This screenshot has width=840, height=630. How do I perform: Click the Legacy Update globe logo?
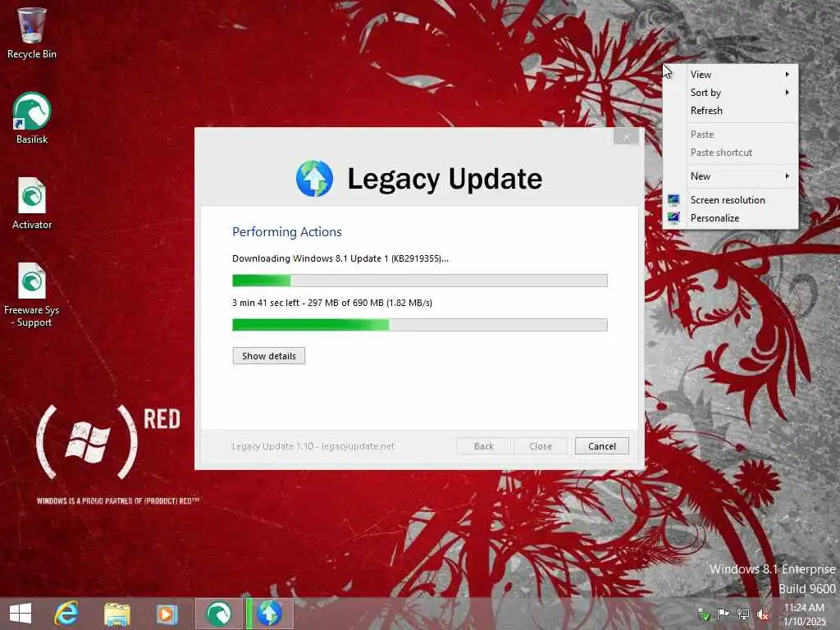click(x=314, y=178)
